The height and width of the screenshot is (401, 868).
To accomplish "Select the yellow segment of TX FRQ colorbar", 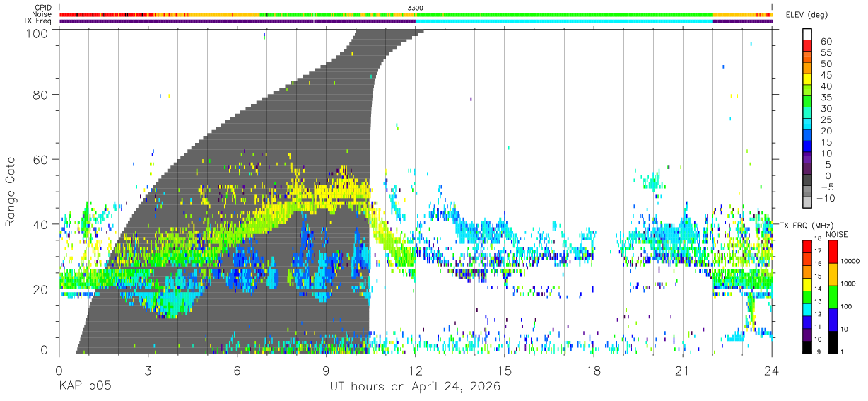I will pos(807,284).
